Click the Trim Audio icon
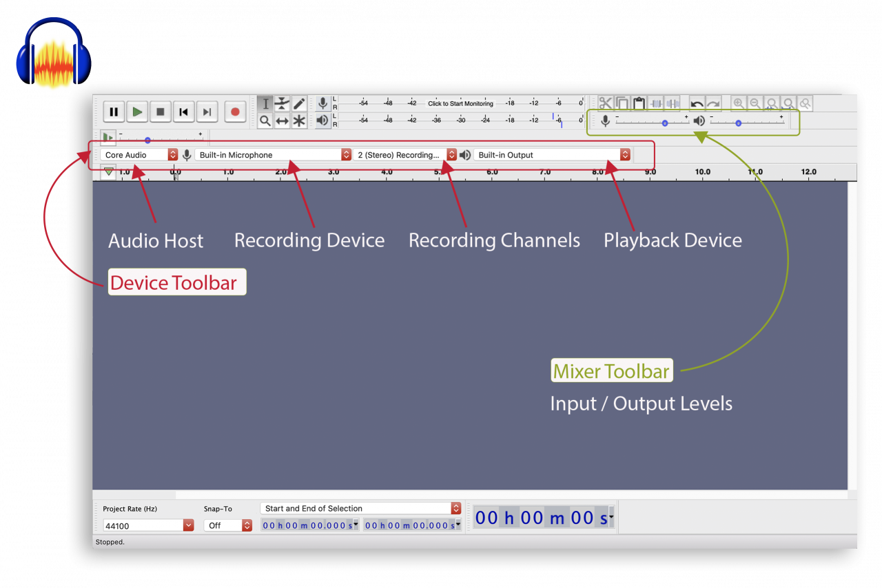Viewport: 882px width, 588px height. 655,103
